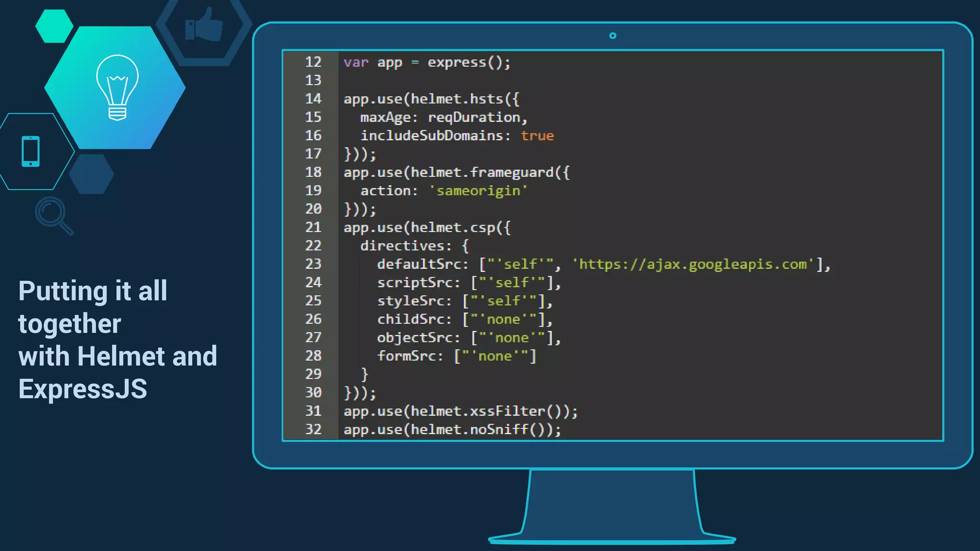Click line "app.use(helmet.csp({"
980x551 pixels.
click(427, 228)
